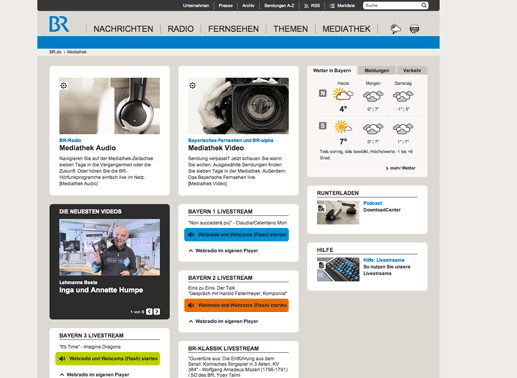Open settings gear on Mediathek Video image
The width and height of the screenshot is (517, 378).
[192, 86]
